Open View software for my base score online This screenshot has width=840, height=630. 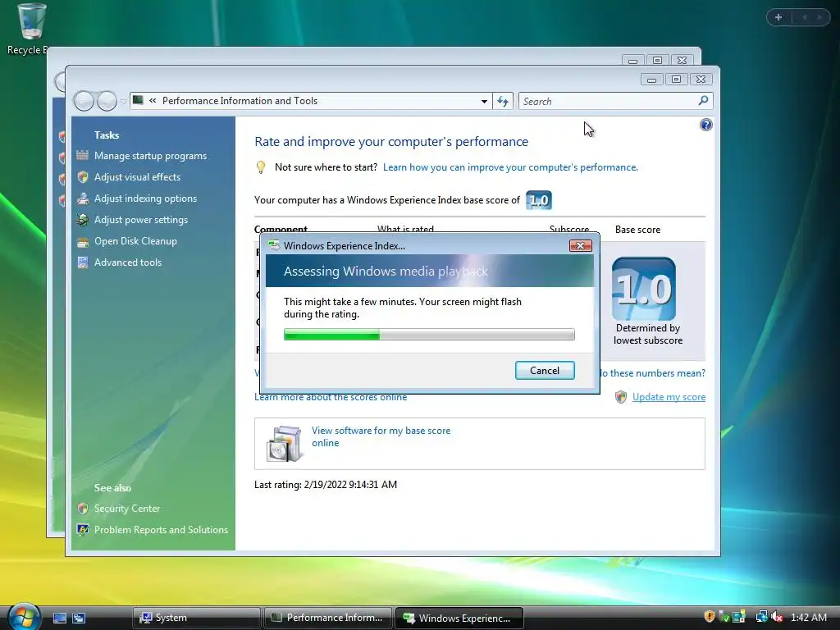point(381,436)
